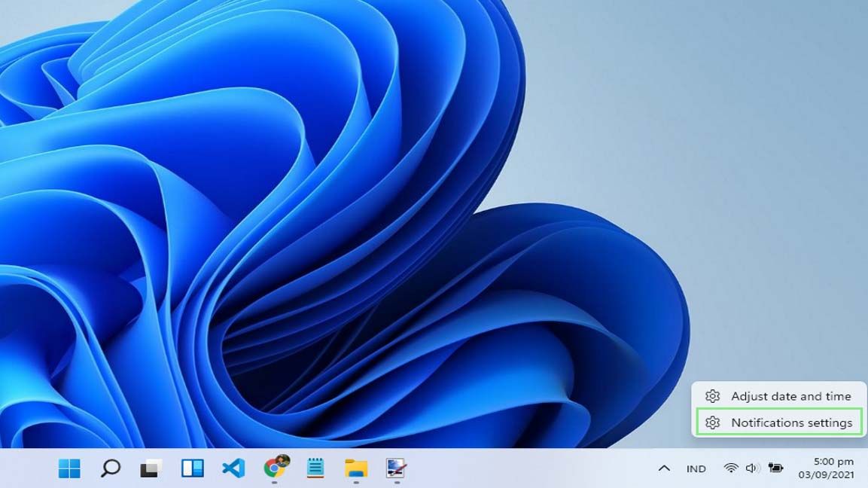This screenshot has width=868, height=488.
Task: Open Google Chrome
Action: pos(275,468)
